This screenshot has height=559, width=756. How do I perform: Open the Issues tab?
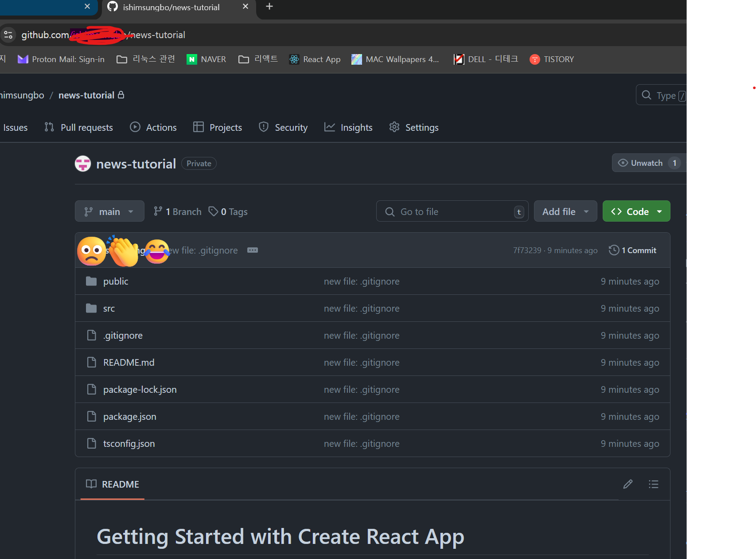(15, 128)
